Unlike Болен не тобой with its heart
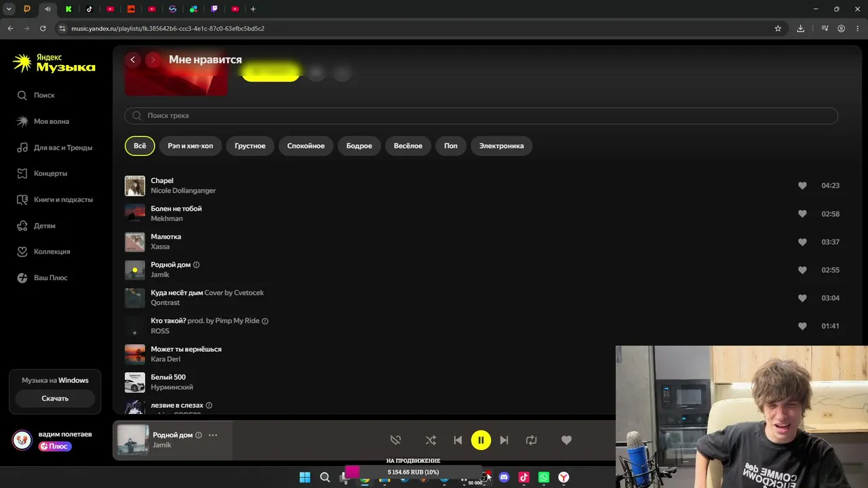Viewport: 868px width, 488px height. tap(802, 213)
